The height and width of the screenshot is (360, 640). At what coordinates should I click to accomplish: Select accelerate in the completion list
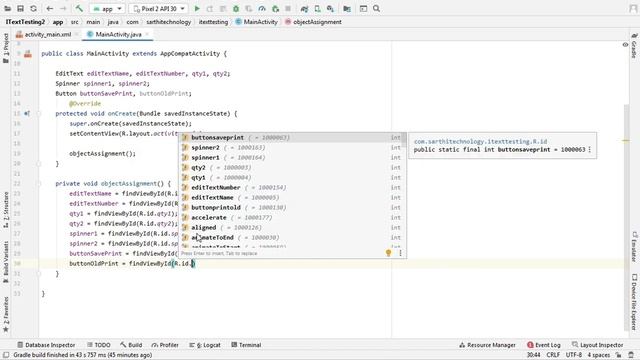click(291, 218)
